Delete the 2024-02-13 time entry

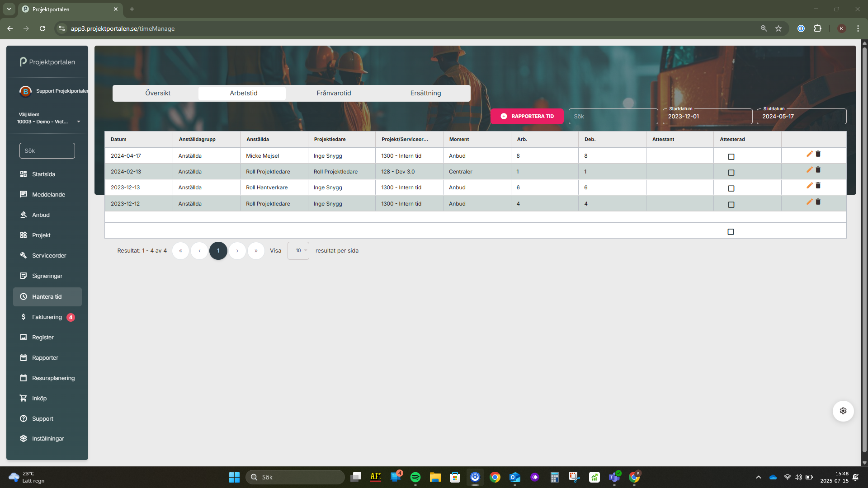click(x=818, y=170)
